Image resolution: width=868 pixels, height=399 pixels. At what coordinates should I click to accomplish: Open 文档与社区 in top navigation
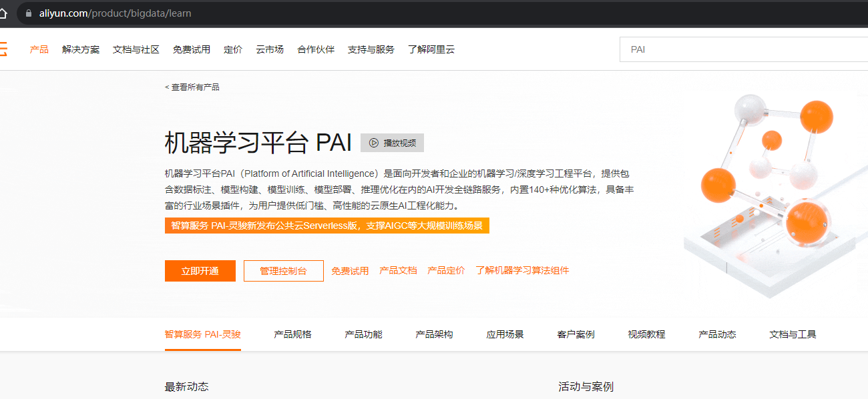coord(136,49)
